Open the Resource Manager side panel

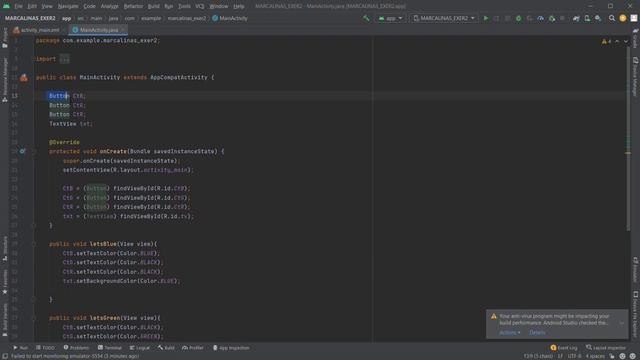click(5, 80)
